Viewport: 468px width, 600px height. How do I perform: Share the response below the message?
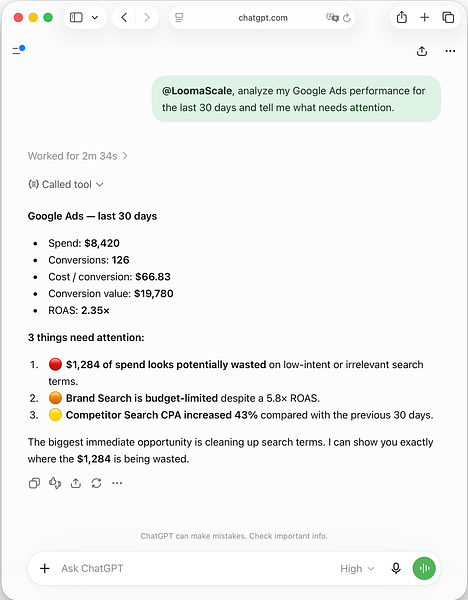tap(76, 483)
